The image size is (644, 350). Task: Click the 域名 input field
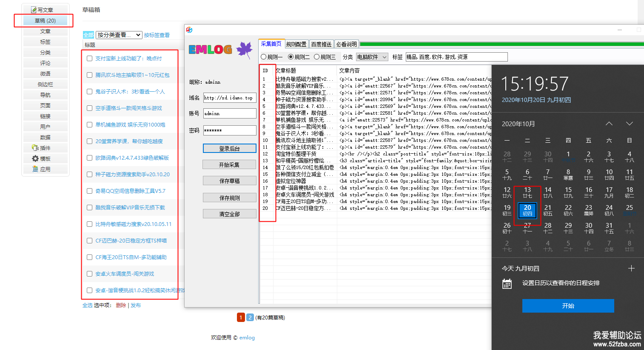click(x=230, y=98)
